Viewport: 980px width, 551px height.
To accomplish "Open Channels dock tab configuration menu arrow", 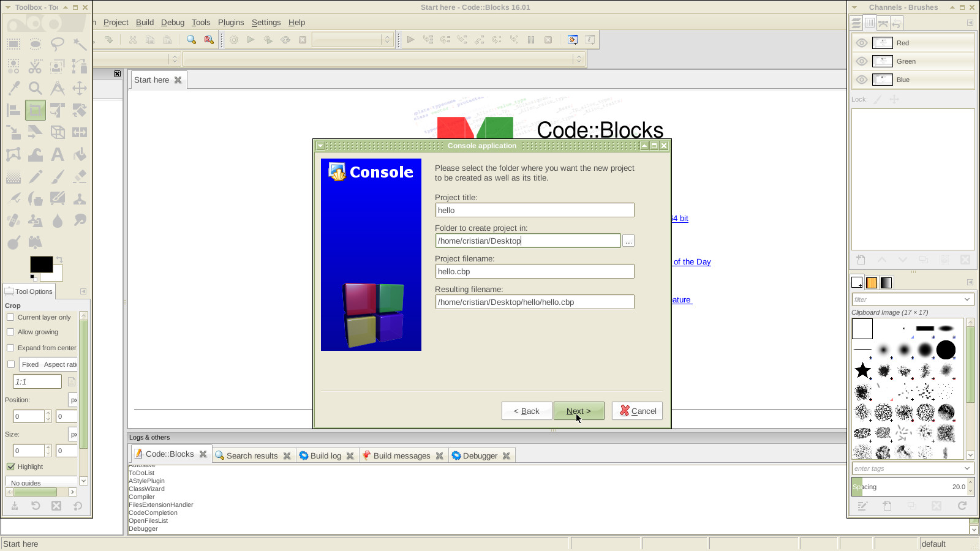I will pyautogui.click(x=970, y=23).
